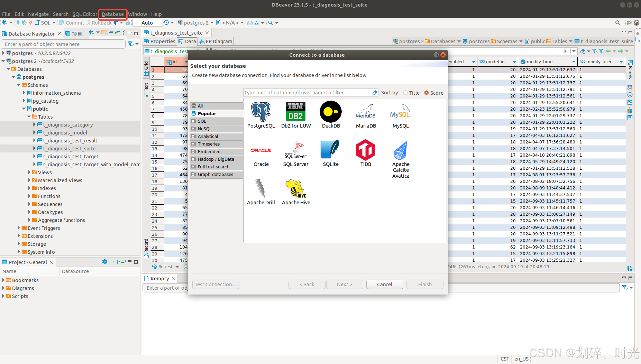Switch to the Text view toggle
This screenshot has width=641, height=364.
click(x=146, y=90)
